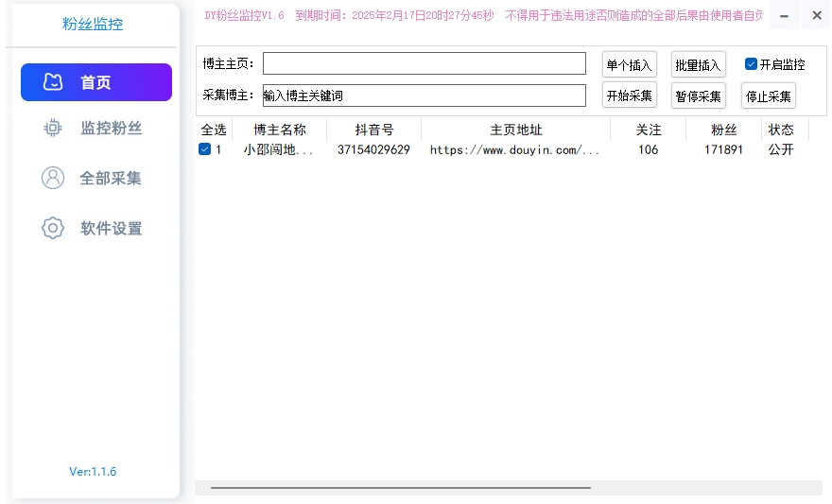Start collecting with 开始采集 button
Image resolution: width=832 pixels, height=504 pixels.
629,96
